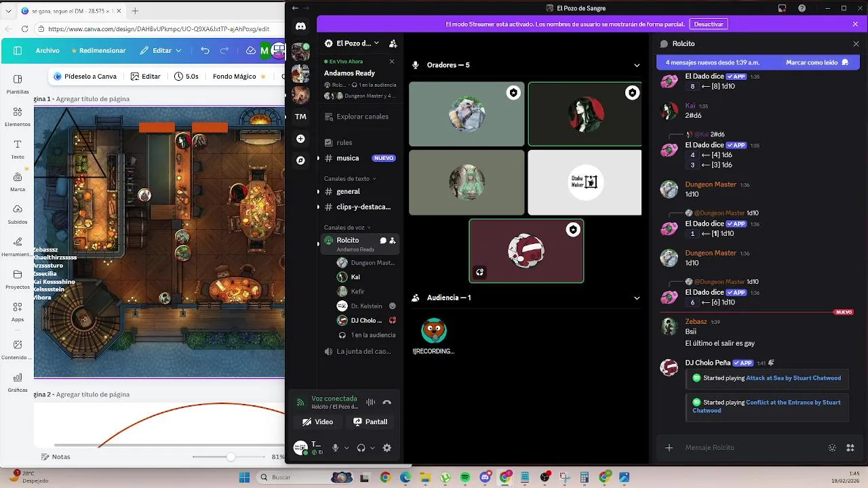This screenshot has width=868, height=488.
Task: Open Conflict at the Entrance link
Action: (x=766, y=406)
